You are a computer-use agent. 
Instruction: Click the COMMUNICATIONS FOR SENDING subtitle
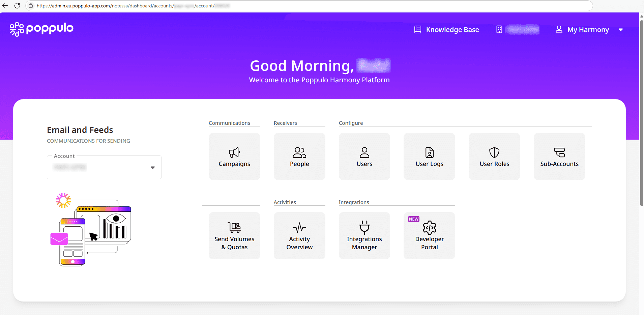(88, 141)
